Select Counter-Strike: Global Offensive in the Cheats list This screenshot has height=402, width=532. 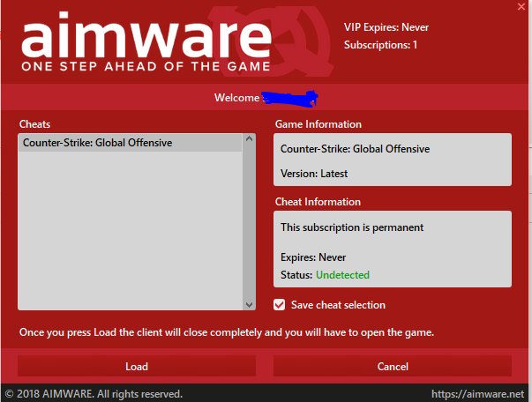pyautogui.click(x=131, y=143)
